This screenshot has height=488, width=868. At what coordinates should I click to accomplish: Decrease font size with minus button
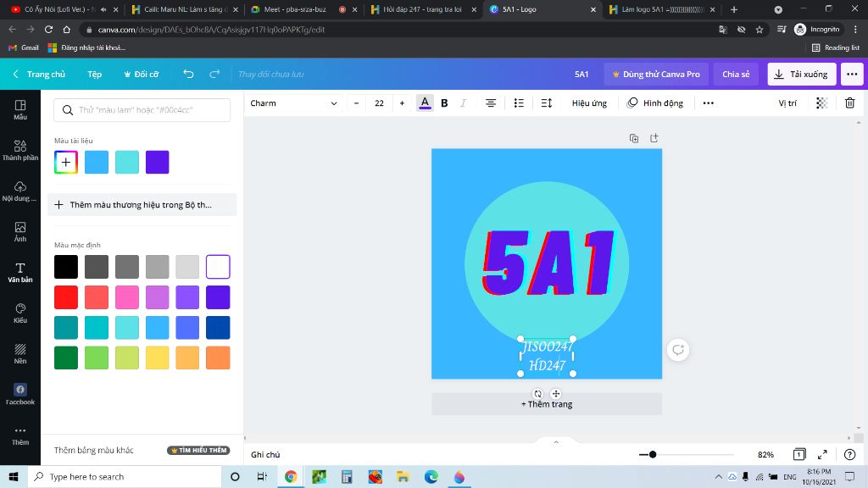[x=357, y=103]
